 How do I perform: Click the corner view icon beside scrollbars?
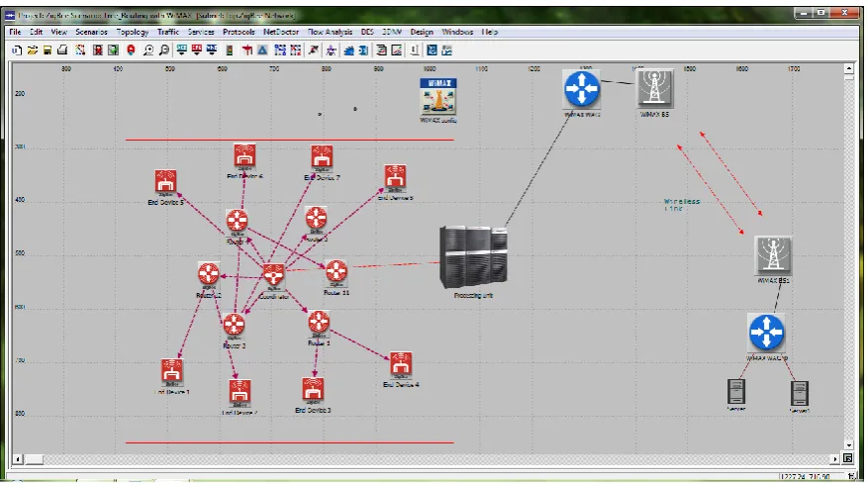tap(848, 458)
